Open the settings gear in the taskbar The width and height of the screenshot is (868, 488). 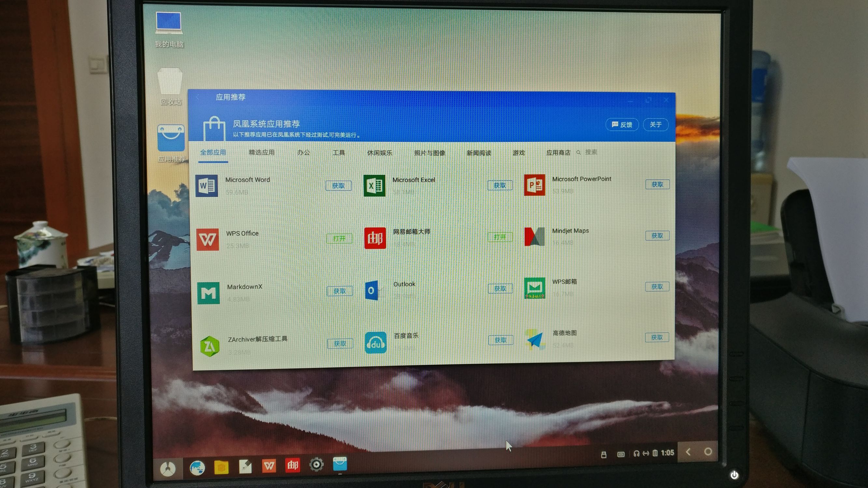point(316,465)
